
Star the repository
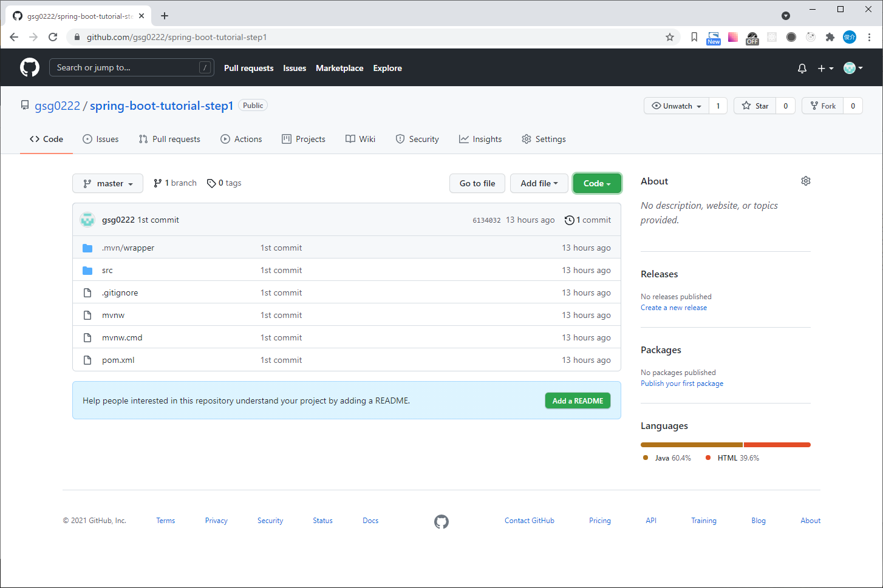click(x=754, y=105)
